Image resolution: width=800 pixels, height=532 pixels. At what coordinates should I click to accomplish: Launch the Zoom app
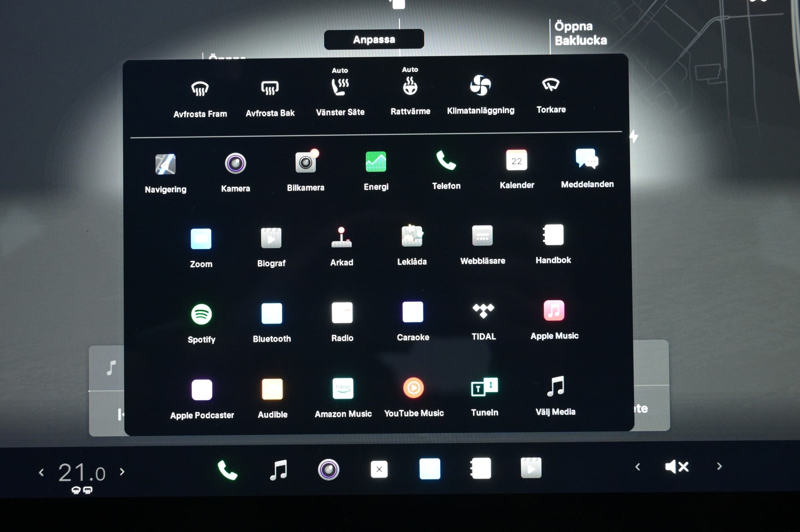(x=201, y=248)
